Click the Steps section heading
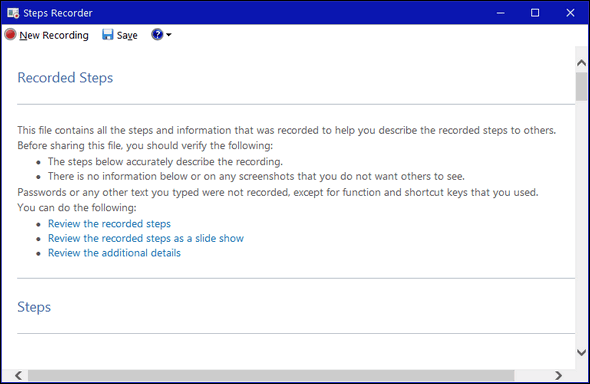 [x=34, y=307]
